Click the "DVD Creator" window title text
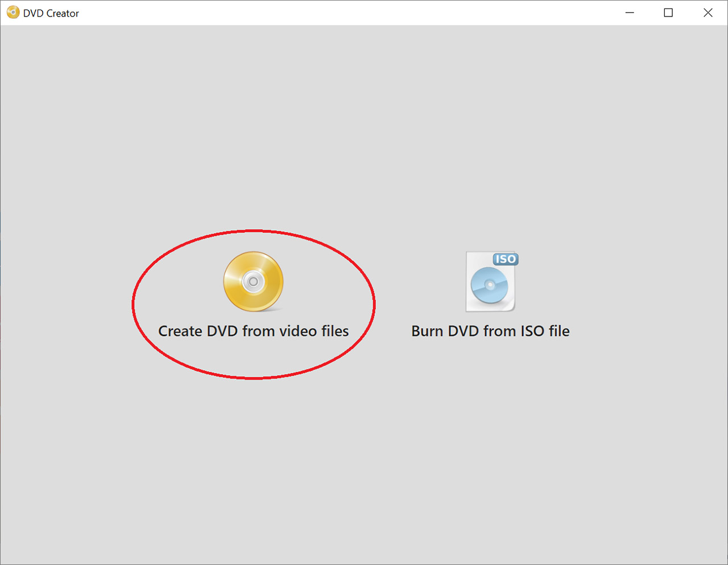The width and height of the screenshot is (728, 565). (51, 13)
